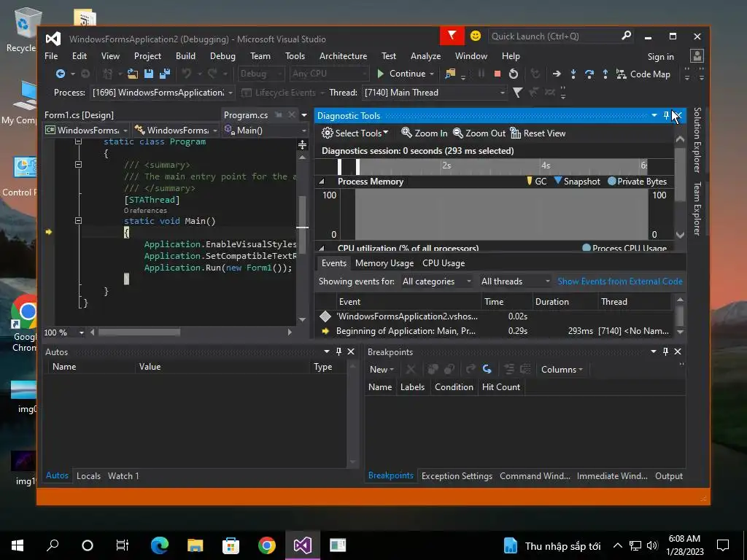
Task: Click the blue refresh icon in Breakpoints toolbar
Action: pyautogui.click(x=487, y=369)
